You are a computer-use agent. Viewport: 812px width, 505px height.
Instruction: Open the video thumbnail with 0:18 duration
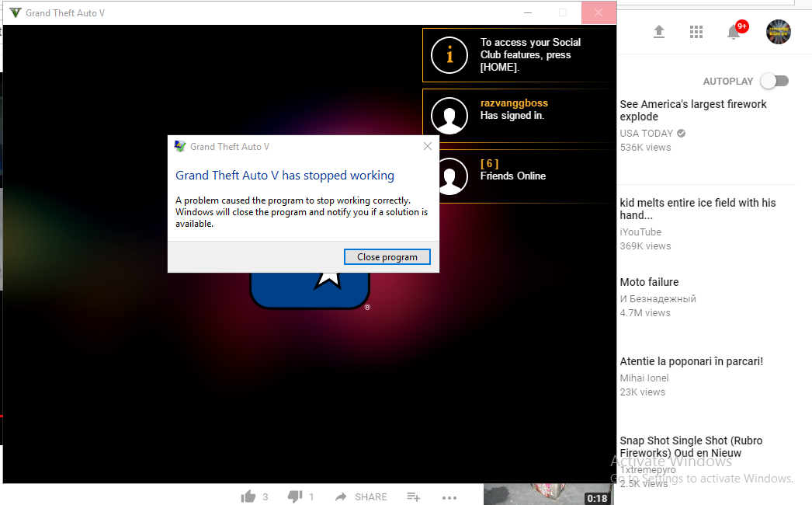point(548,495)
